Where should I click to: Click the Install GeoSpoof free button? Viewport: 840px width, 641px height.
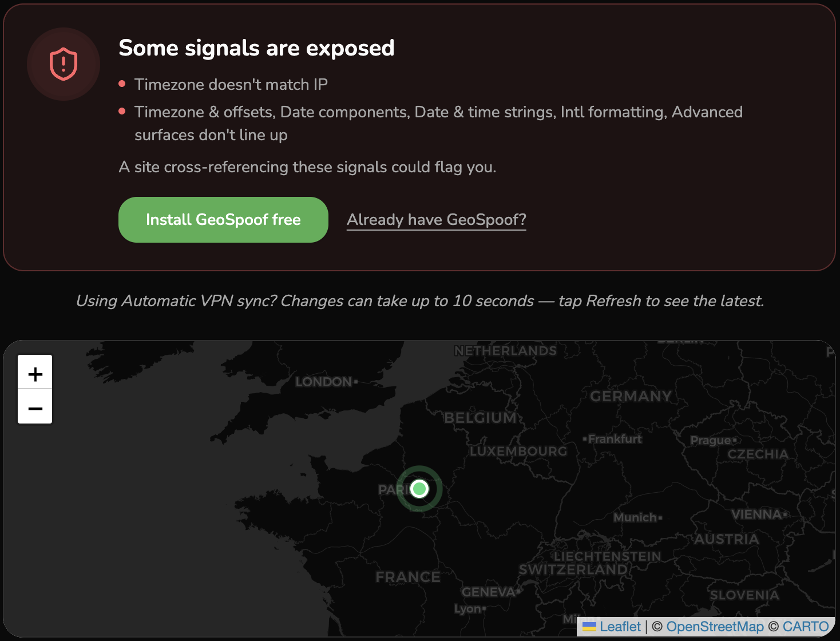pos(223,220)
